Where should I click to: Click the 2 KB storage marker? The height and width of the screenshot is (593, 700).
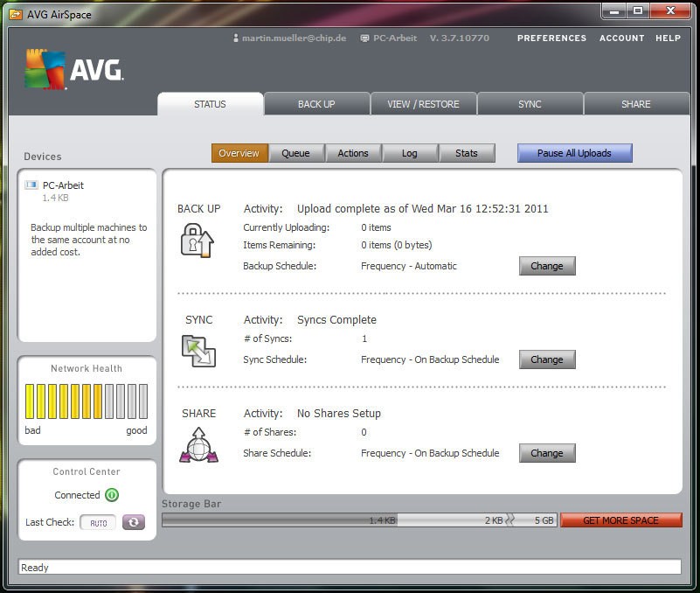coord(494,520)
